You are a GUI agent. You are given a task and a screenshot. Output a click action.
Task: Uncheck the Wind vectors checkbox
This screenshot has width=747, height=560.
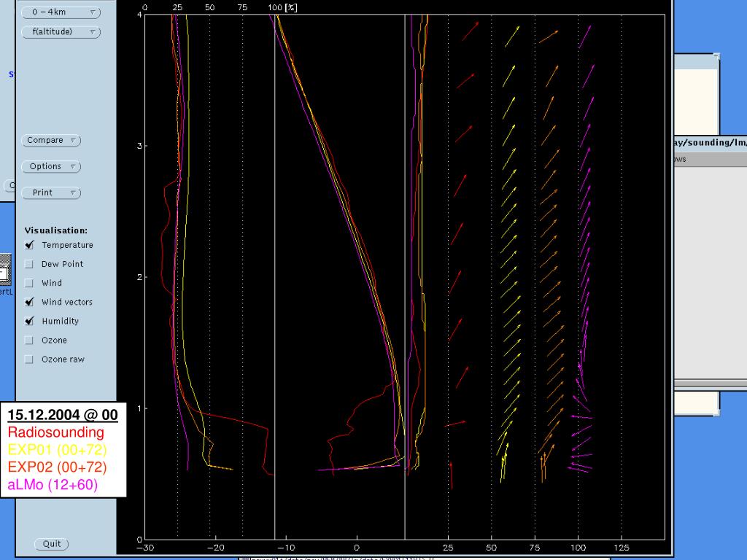(29, 302)
